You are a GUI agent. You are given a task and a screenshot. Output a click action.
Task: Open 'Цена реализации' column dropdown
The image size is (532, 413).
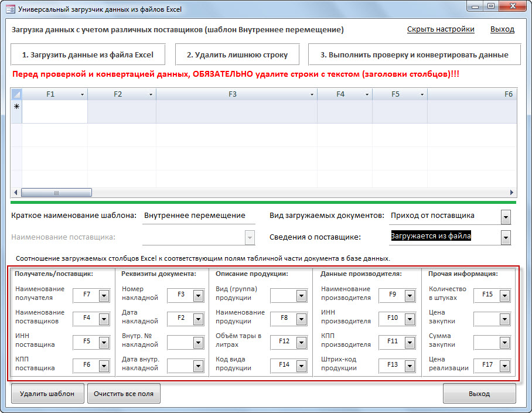pos(505,366)
